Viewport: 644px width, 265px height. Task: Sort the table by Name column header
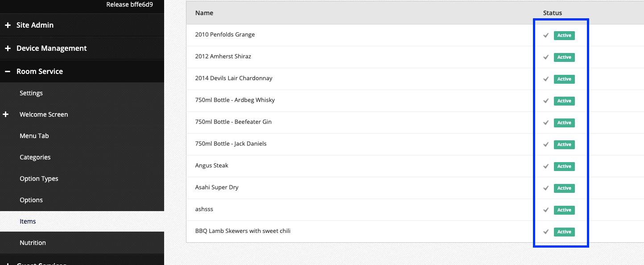pos(204,13)
